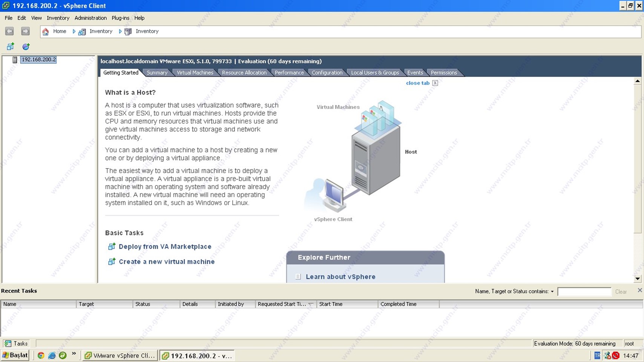
Task: Switch to the Summary tab
Action: [157, 73]
